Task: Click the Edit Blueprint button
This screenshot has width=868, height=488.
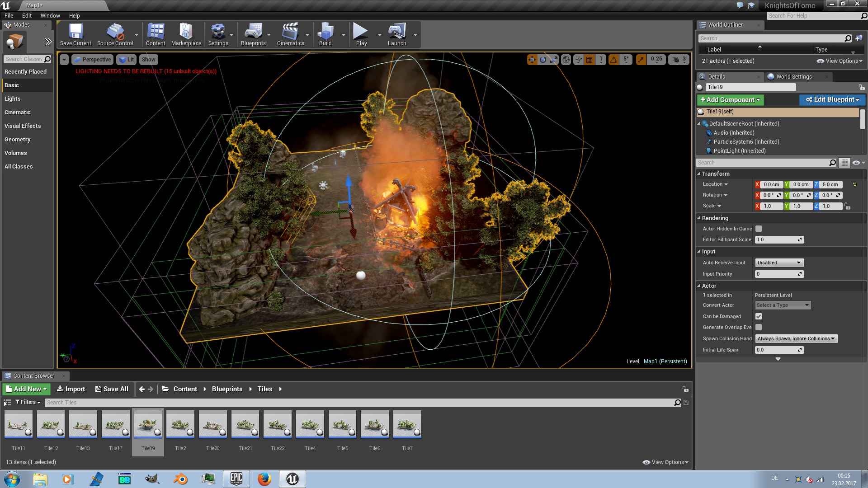Action: [x=832, y=100]
